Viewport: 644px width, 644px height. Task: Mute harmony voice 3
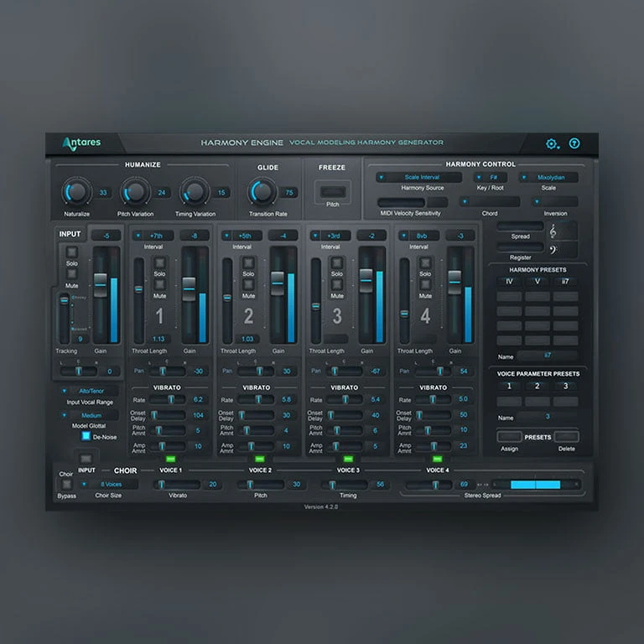tap(337, 284)
